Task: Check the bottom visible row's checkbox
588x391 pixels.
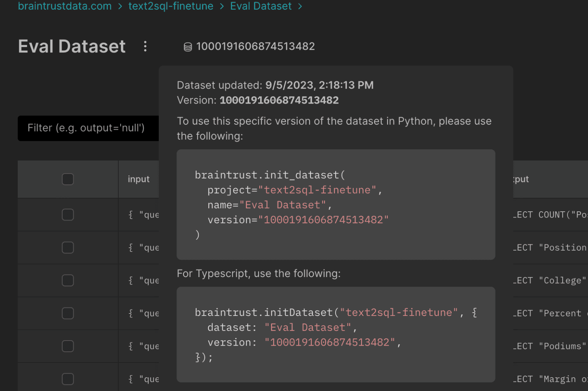Action: [x=67, y=379]
